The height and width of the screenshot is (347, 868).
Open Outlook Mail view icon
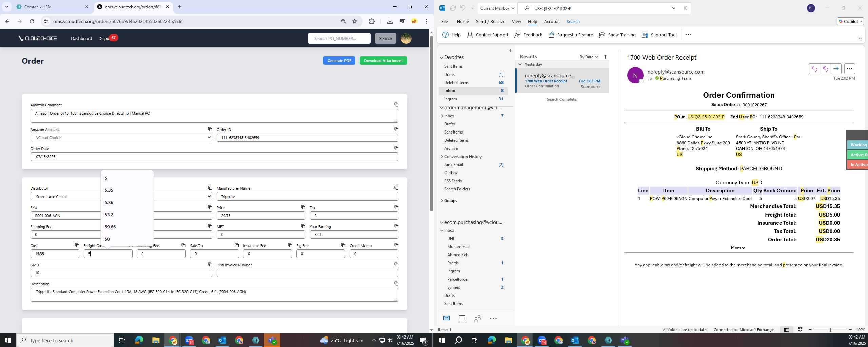coord(447,318)
